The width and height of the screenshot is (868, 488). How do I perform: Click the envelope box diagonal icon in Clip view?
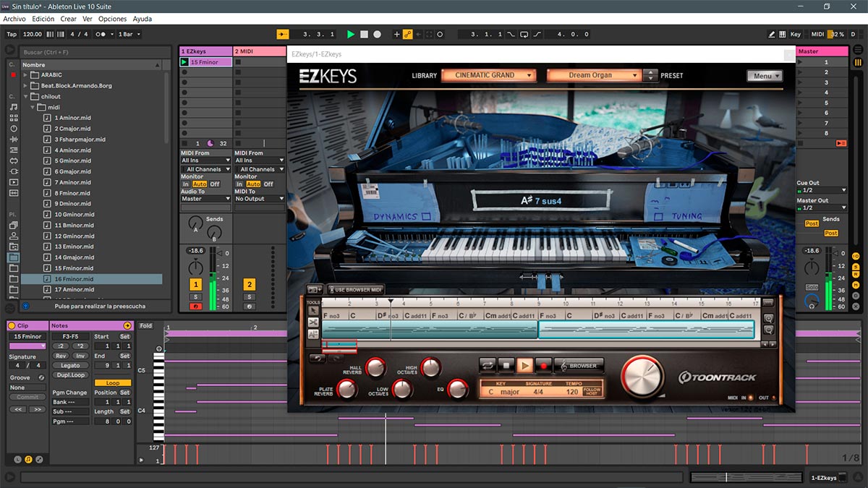tap(39, 459)
